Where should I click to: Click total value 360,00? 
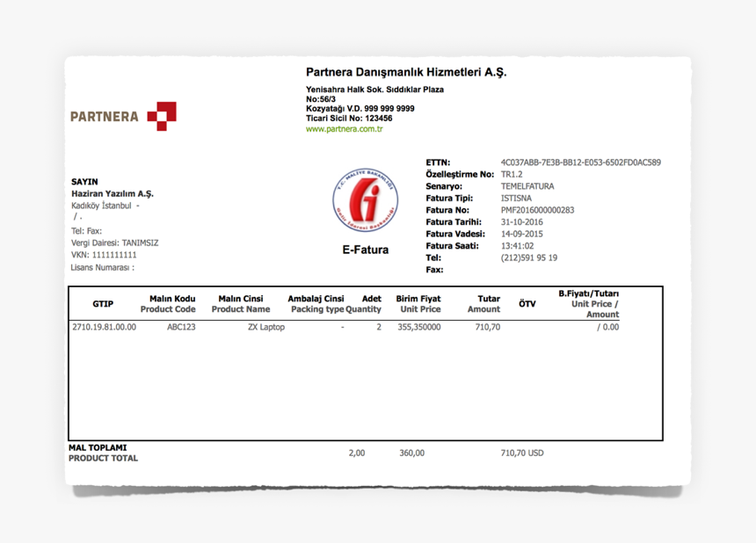pyautogui.click(x=411, y=452)
